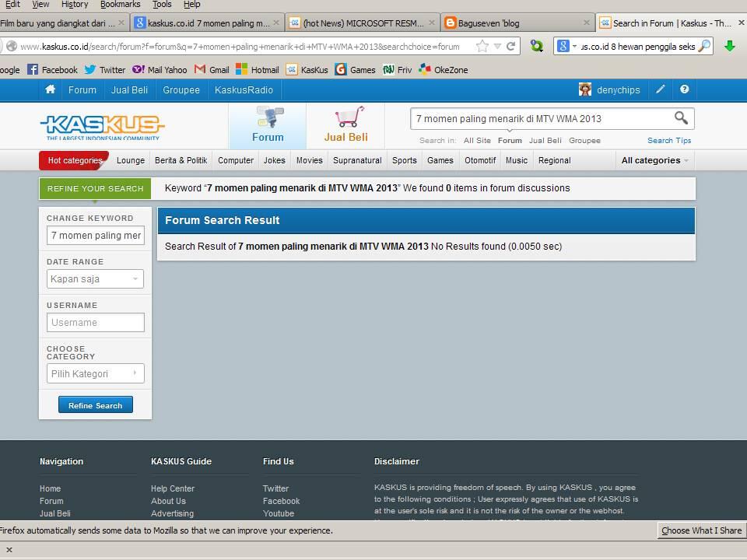Open Friv bookmark

398,69
